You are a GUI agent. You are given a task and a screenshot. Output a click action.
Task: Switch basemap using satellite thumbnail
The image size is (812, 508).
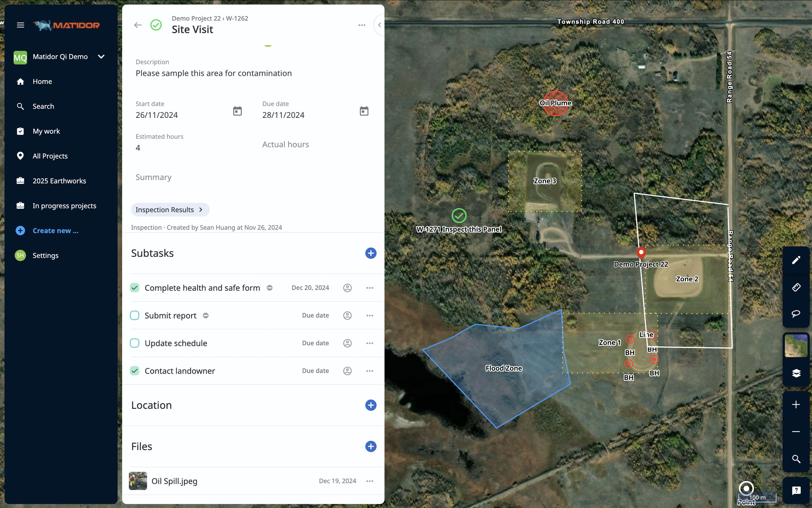[x=796, y=346]
